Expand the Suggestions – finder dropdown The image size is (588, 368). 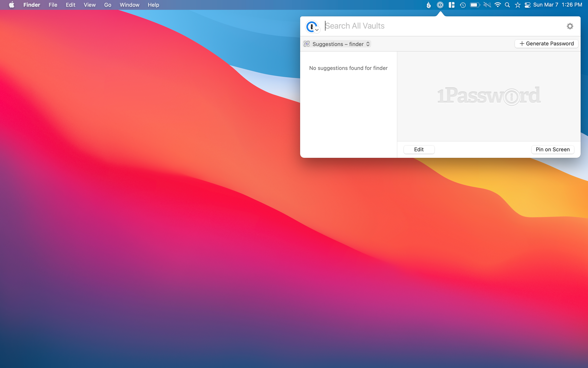[x=337, y=44]
